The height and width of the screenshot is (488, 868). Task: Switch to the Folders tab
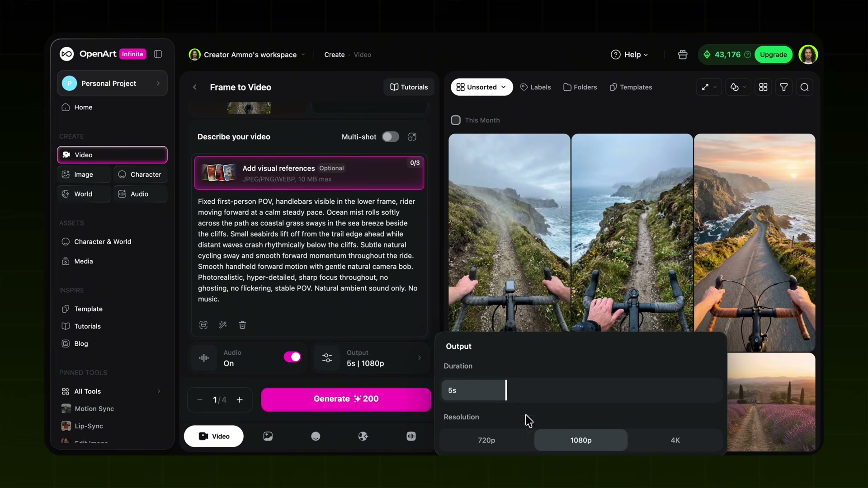pos(580,87)
